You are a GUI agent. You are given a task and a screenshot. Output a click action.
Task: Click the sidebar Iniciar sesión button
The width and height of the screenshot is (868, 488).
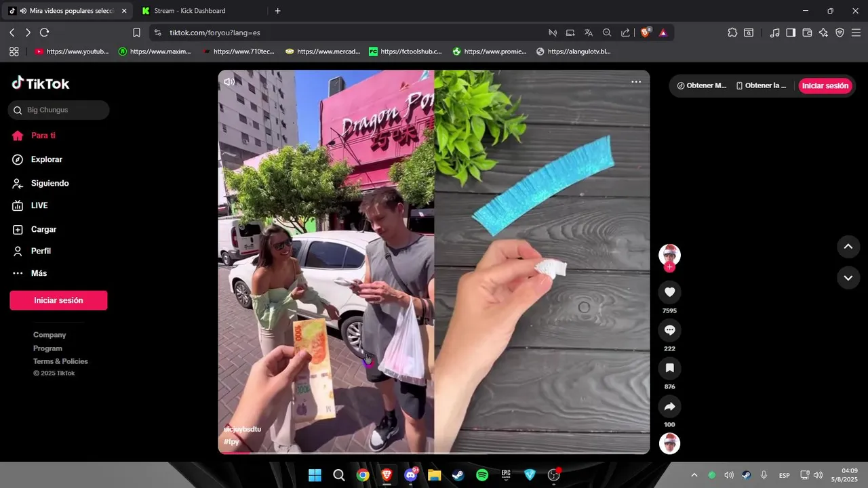point(58,300)
